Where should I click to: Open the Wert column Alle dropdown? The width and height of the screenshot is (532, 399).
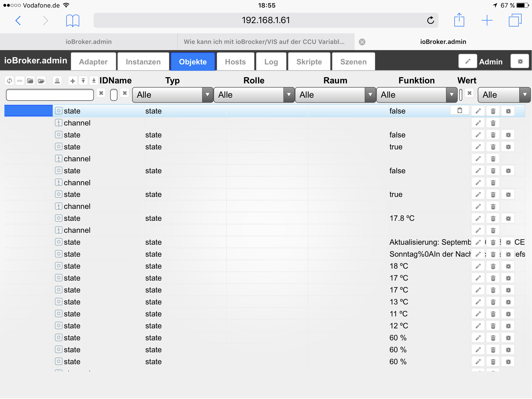point(503,95)
